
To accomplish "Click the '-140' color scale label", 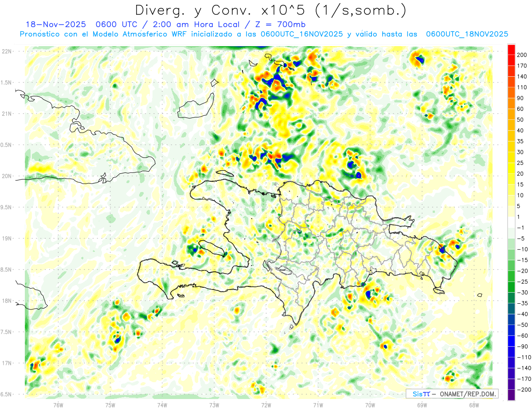I will [x=525, y=368].
